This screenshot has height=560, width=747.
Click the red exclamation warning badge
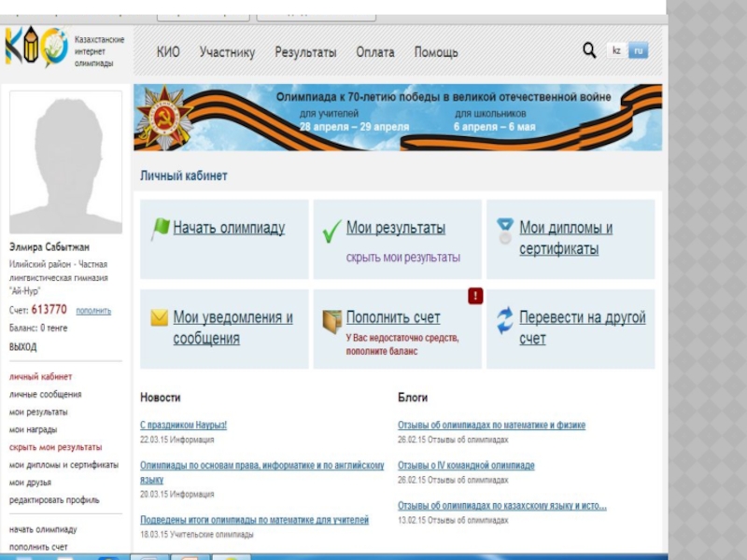click(475, 296)
